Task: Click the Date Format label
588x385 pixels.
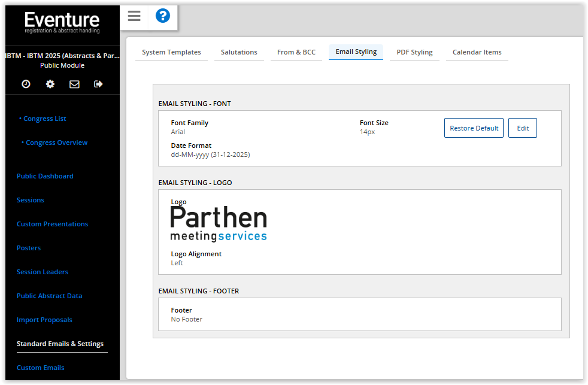Action: click(191, 146)
